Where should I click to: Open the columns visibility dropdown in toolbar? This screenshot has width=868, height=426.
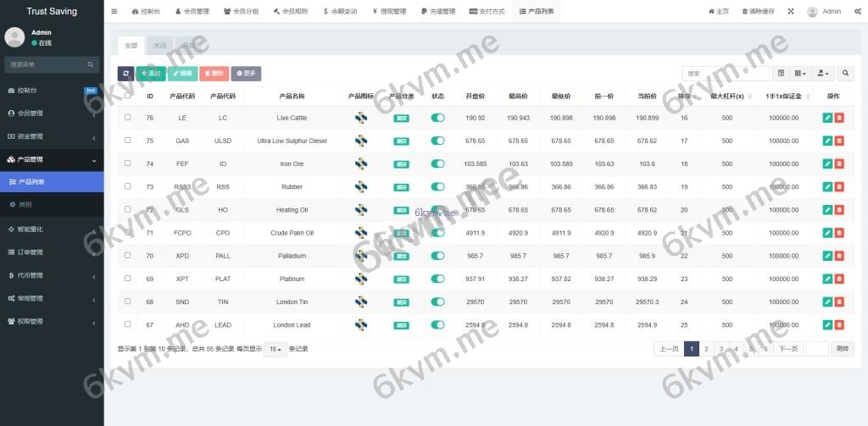800,74
